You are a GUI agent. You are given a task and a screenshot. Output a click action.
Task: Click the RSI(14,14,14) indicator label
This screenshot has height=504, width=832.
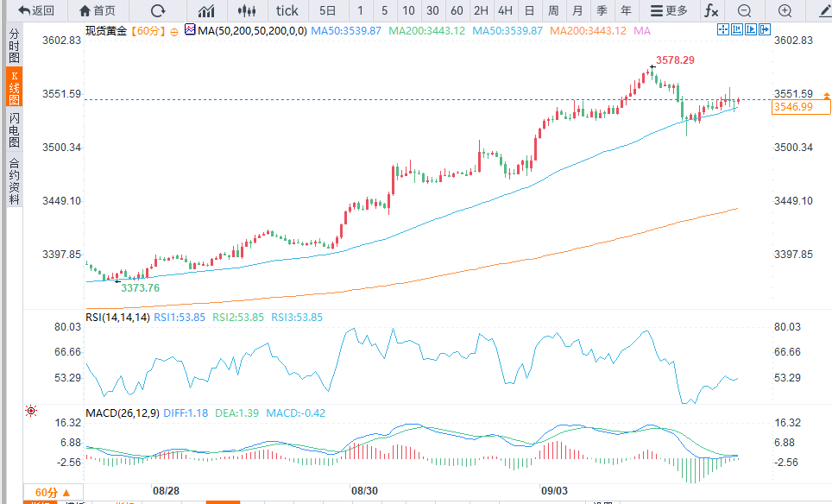[117, 318]
